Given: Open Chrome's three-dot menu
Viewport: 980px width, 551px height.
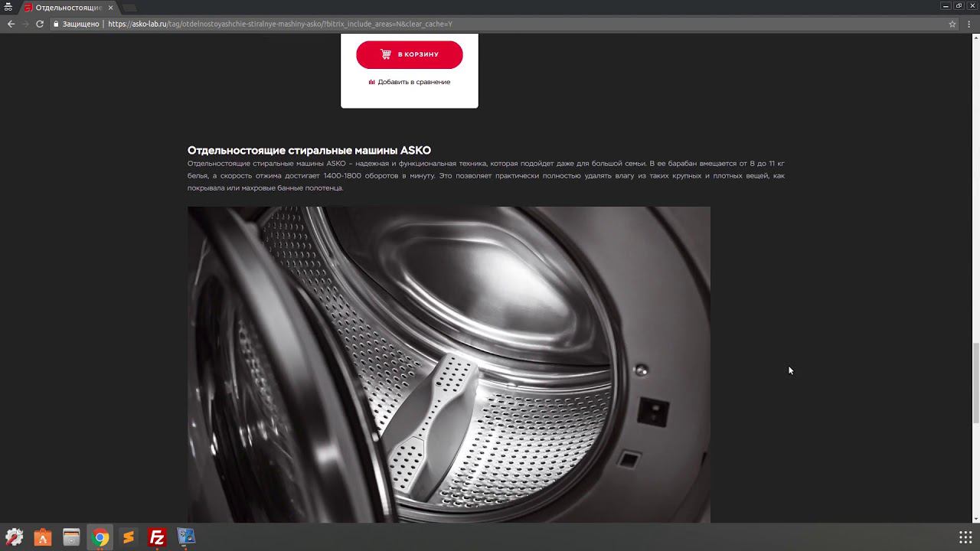Looking at the screenshot, I should coord(969,24).
